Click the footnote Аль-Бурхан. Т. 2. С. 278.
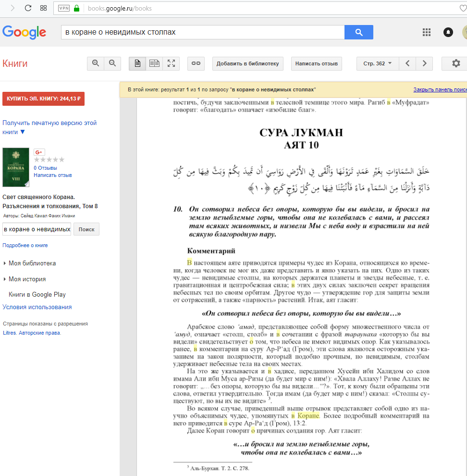The image size is (467, 476). click(220, 468)
